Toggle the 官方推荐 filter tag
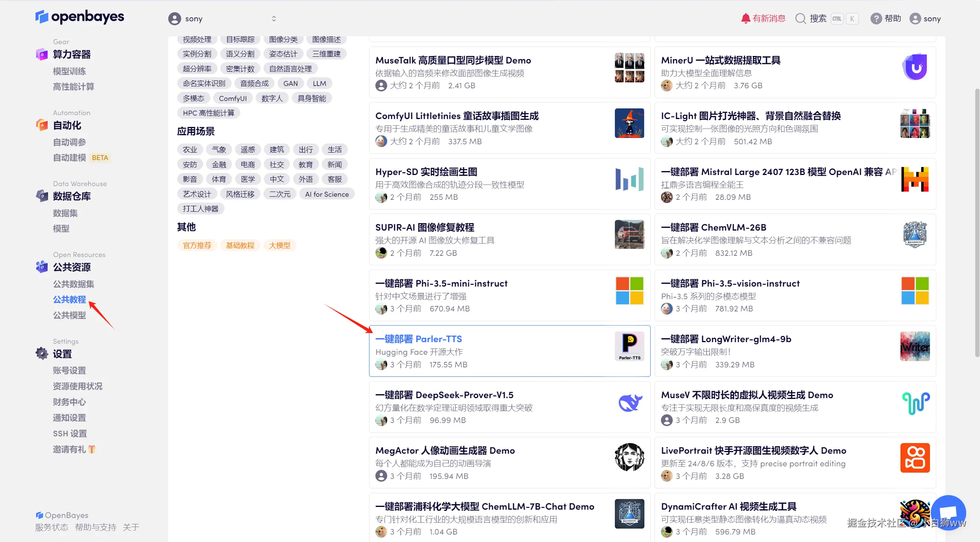This screenshot has width=980, height=542. click(x=197, y=245)
